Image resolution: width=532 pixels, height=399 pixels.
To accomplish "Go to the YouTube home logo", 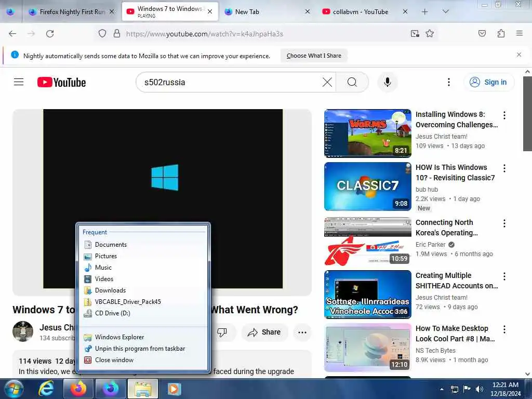I will pos(61,82).
